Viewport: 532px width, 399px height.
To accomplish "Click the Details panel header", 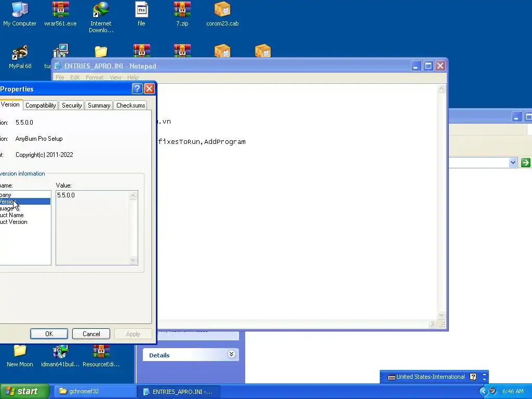I will (191, 355).
